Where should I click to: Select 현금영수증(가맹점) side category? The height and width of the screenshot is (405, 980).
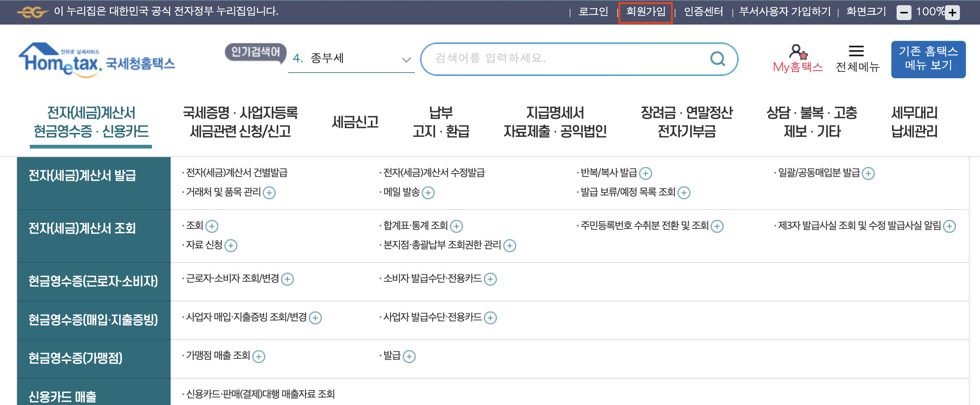(x=75, y=358)
